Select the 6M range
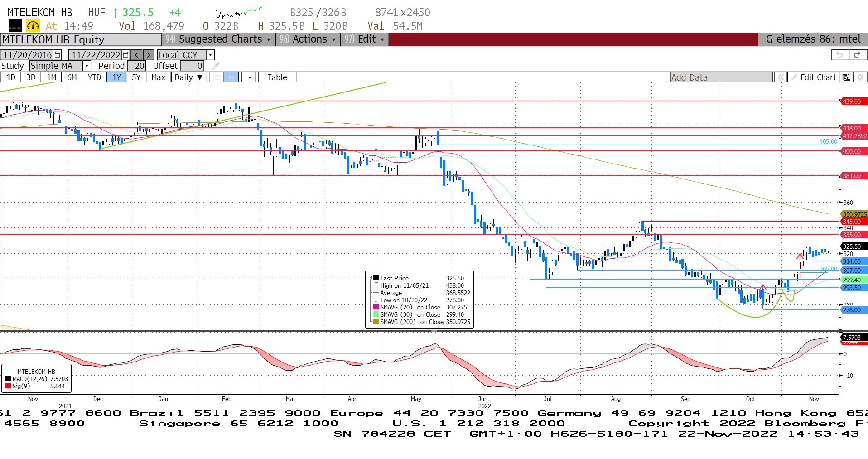This screenshot has width=868, height=459. point(72,77)
